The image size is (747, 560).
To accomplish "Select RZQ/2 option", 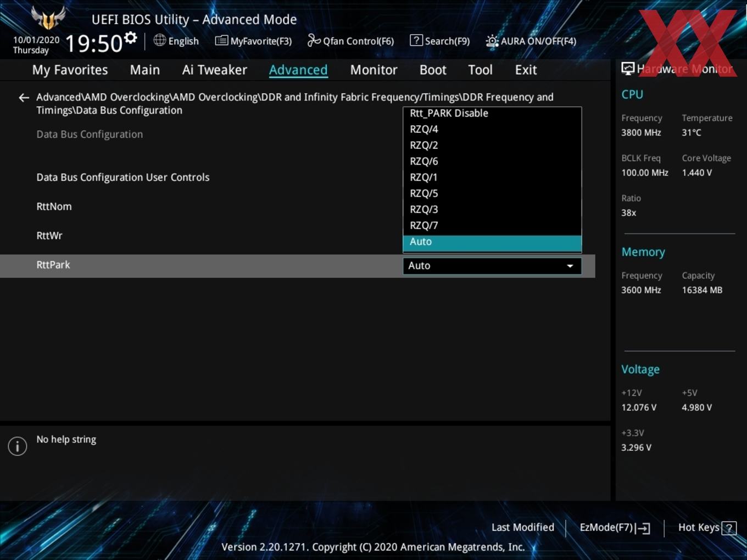I will pyautogui.click(x=492, y=145).
